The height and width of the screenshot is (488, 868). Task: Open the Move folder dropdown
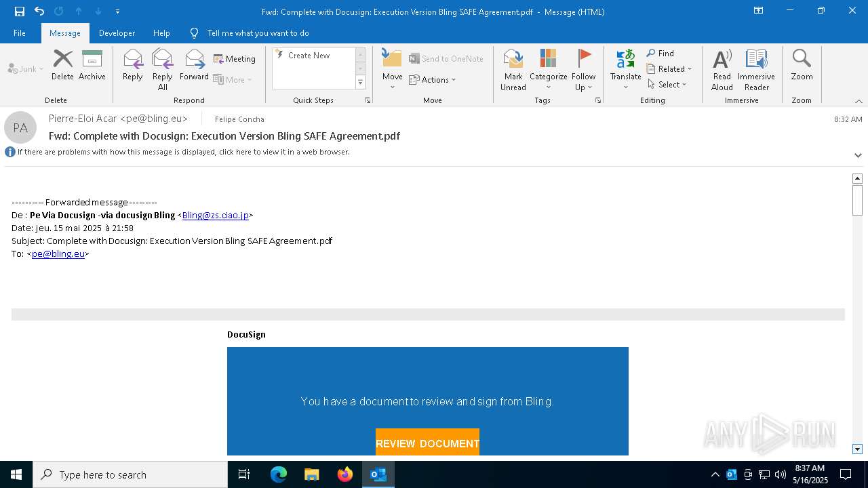click(393, 69)
